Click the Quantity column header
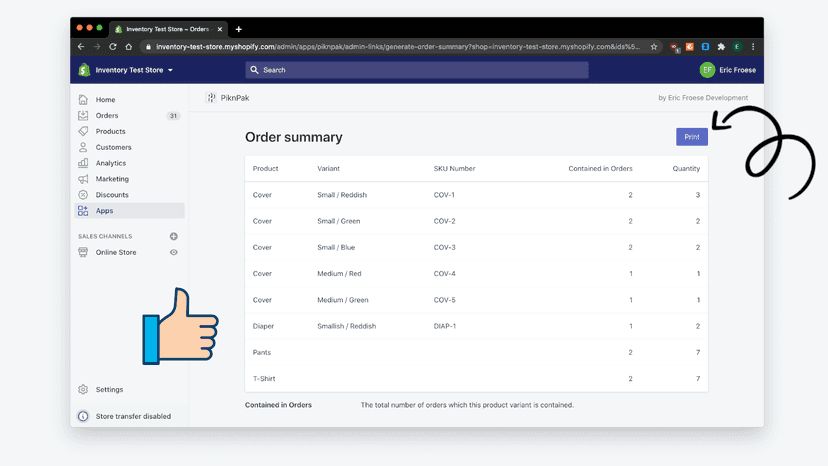828x466 pixels. (686, 169)
